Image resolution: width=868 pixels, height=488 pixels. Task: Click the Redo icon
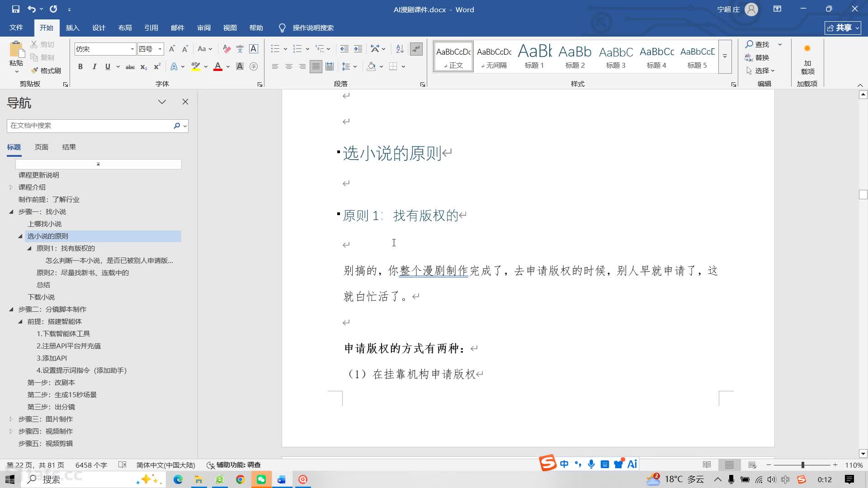(53, 9)
